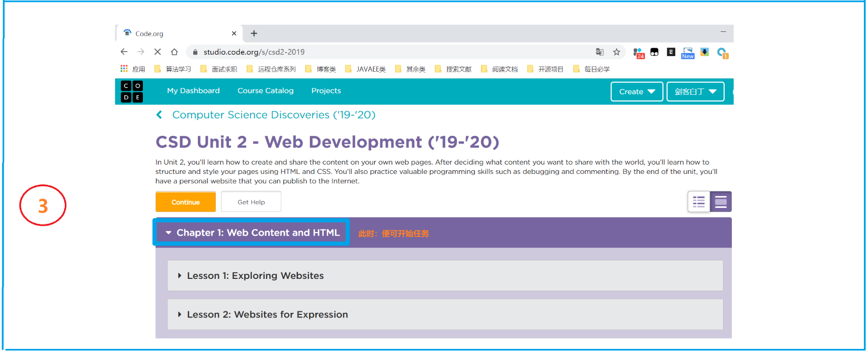Open the 博客类 bookmark folder

(x=321, y=69)
